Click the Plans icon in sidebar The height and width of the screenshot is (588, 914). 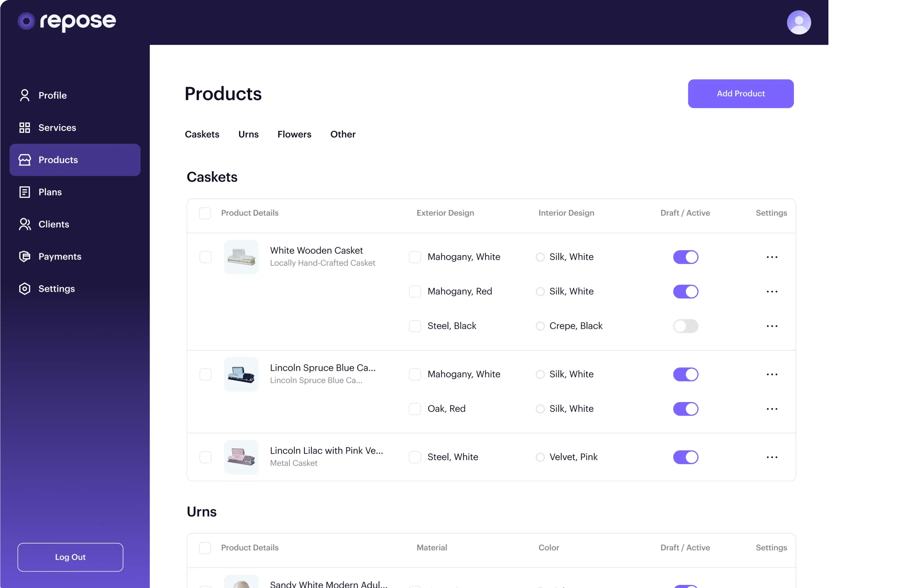pyautogui.click(x=25, y=192)
